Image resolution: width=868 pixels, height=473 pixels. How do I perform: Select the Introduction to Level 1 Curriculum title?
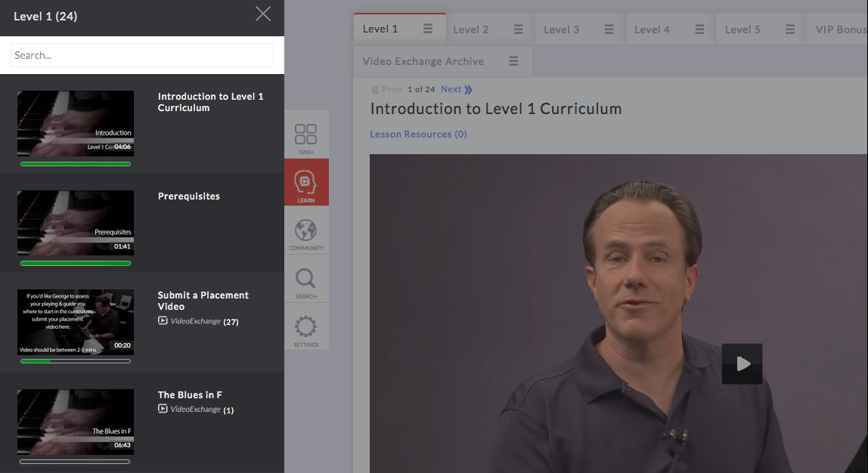[210, 102]
